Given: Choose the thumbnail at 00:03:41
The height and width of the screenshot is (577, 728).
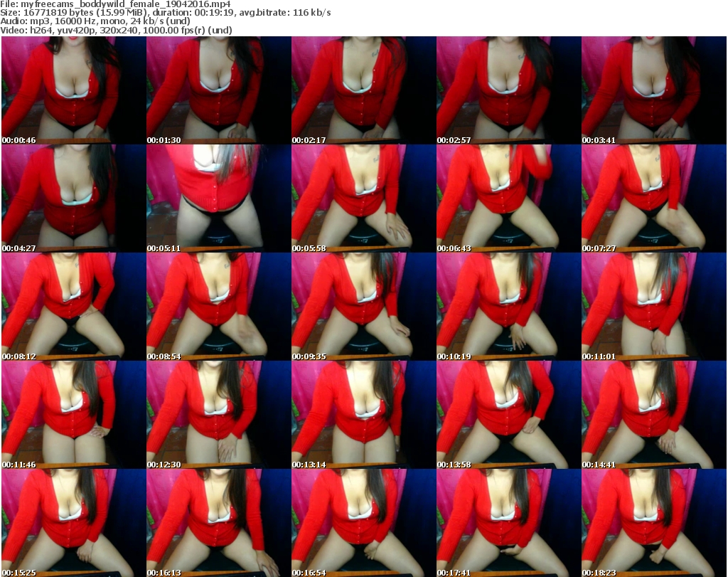Looking at the screenshot, I should 654,90.
